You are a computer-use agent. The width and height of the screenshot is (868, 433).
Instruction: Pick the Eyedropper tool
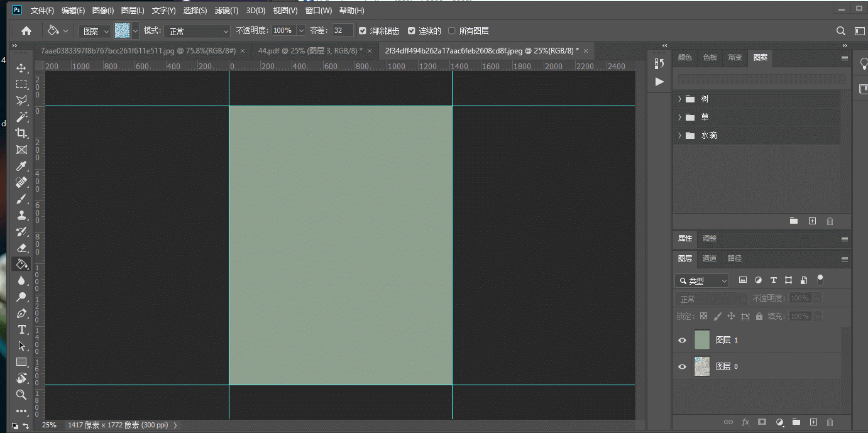(21, 166)
